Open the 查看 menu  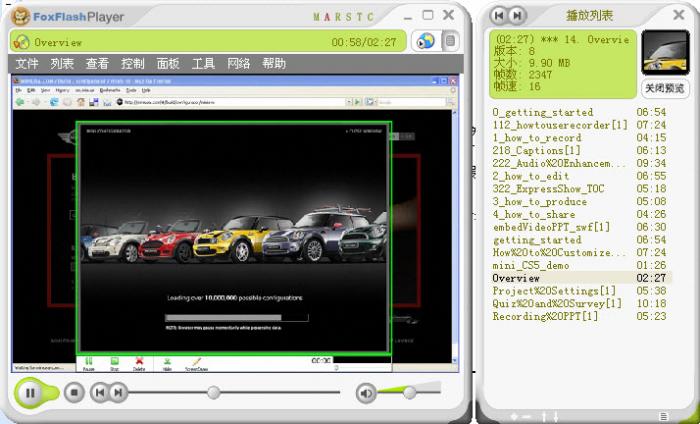[97, 64]
